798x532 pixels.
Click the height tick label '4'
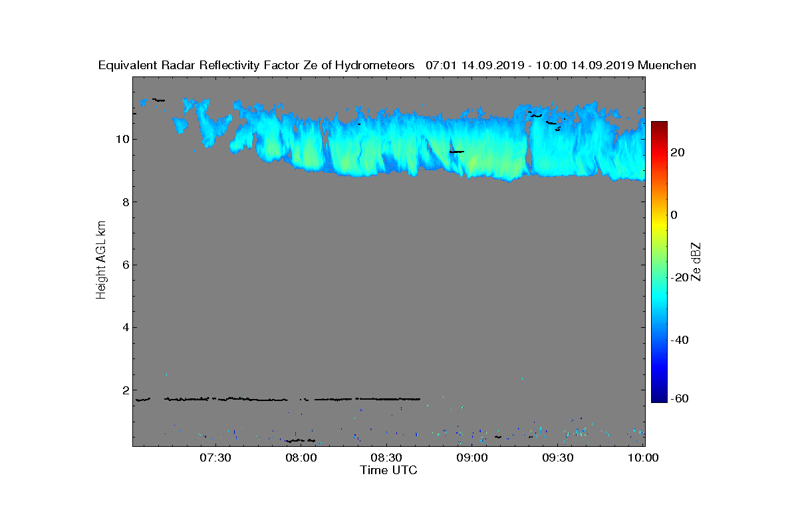pyautogui.click(x=124, y=327)
